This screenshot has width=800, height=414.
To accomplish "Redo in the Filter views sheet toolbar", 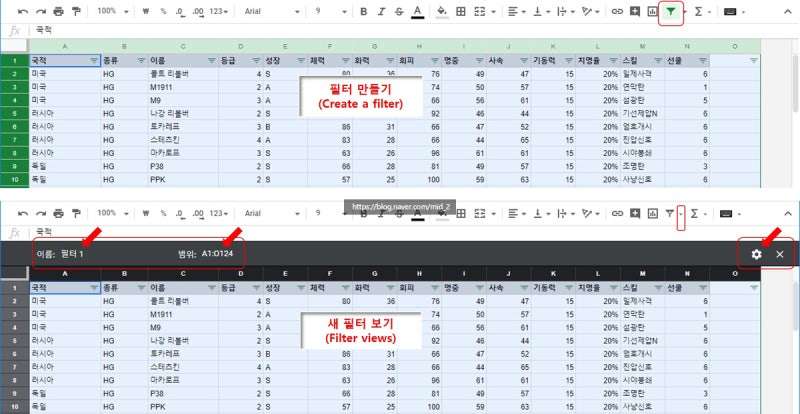I will click(x=41, y=213).
